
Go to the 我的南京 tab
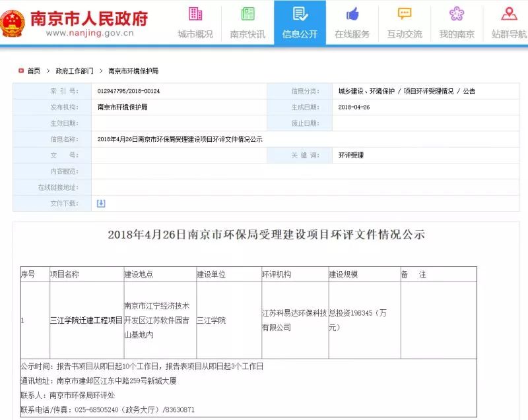[457, 34]
